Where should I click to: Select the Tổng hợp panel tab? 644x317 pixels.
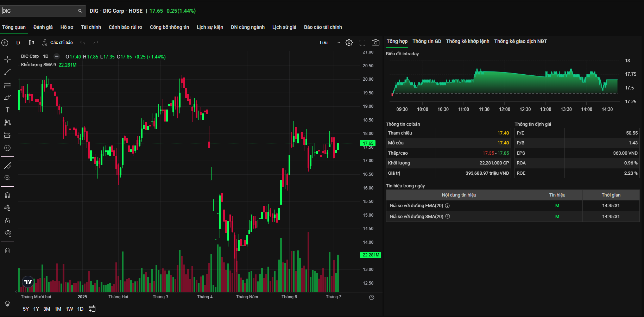click(x=397, y=41)
